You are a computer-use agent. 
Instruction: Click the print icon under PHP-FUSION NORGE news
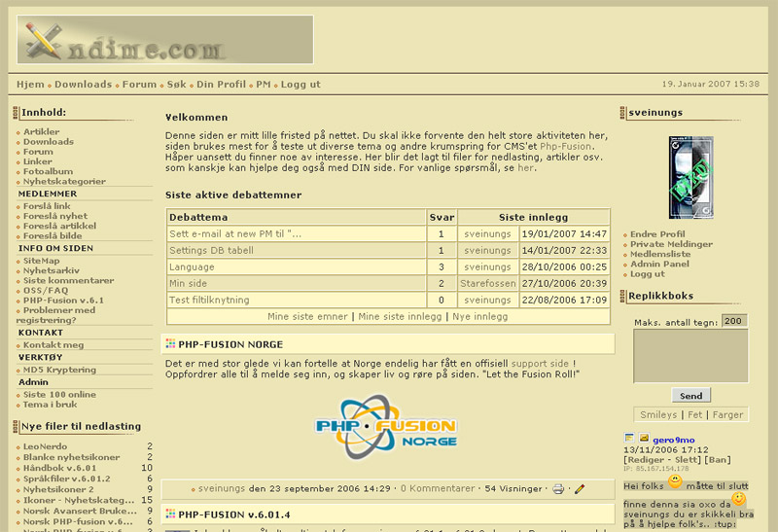(x=558, y=489)
